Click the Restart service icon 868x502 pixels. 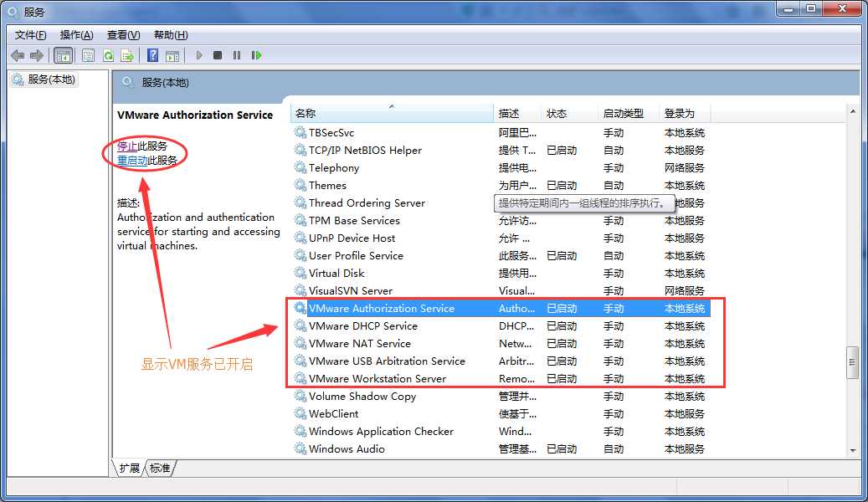coord(256,55)
